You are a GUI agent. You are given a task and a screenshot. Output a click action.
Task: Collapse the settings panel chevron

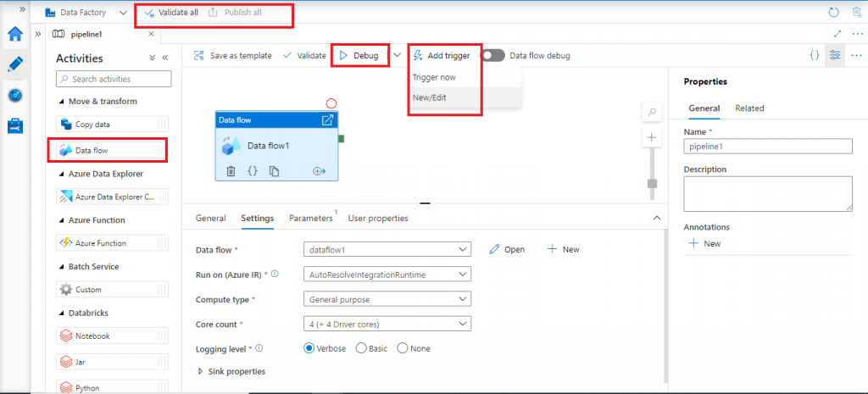657,218
